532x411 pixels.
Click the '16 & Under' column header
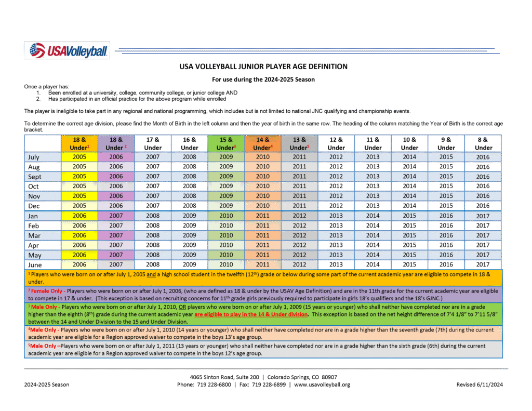[x=189, y=143]
